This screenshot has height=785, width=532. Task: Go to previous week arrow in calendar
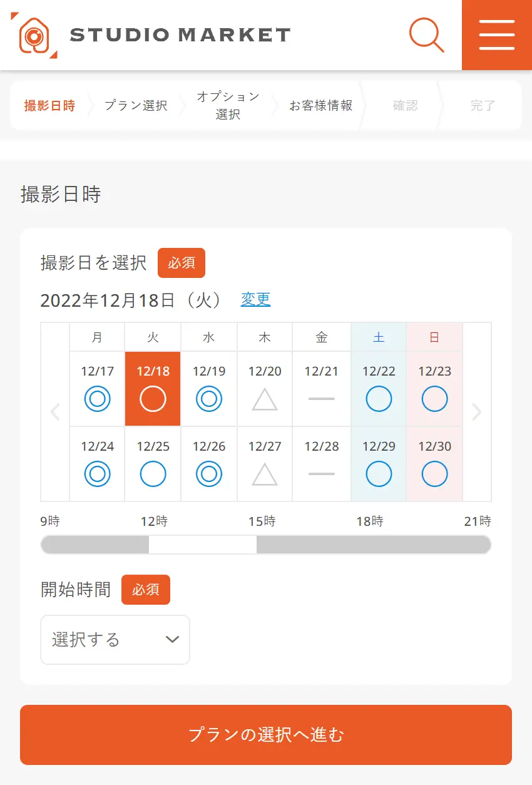point(55,412)
